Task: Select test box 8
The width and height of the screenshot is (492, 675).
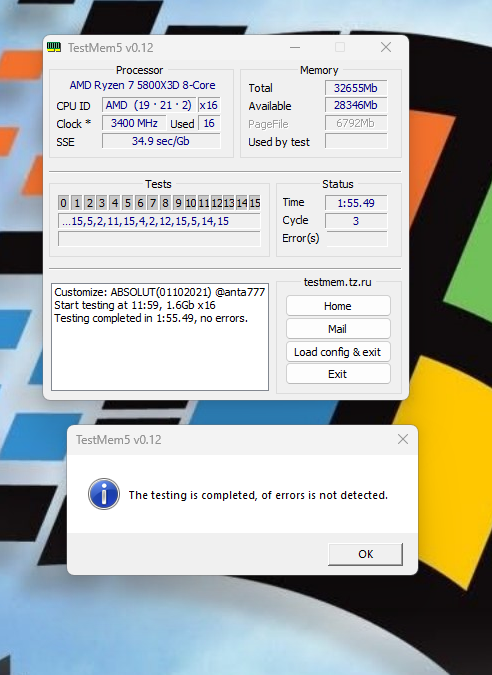Action: 165,203
